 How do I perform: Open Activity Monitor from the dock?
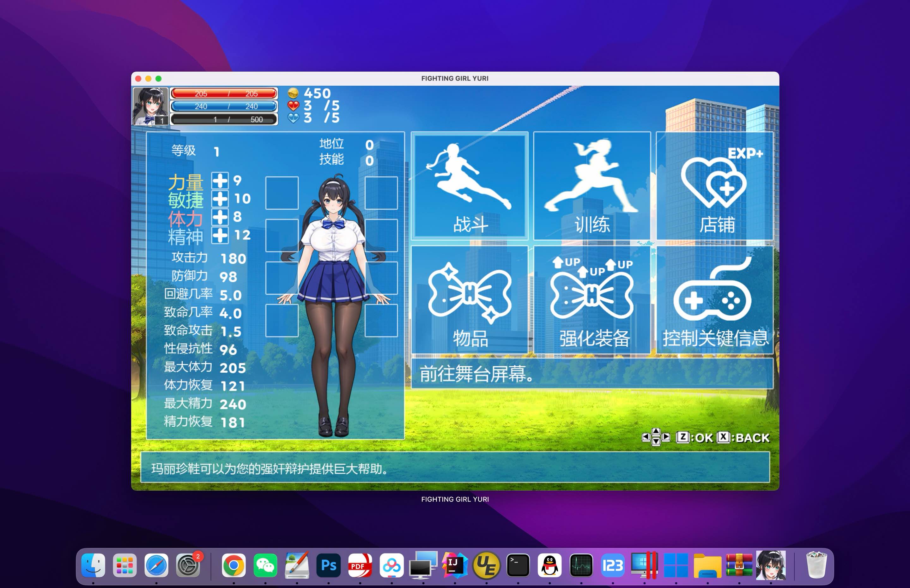click(x=581, y=566)
